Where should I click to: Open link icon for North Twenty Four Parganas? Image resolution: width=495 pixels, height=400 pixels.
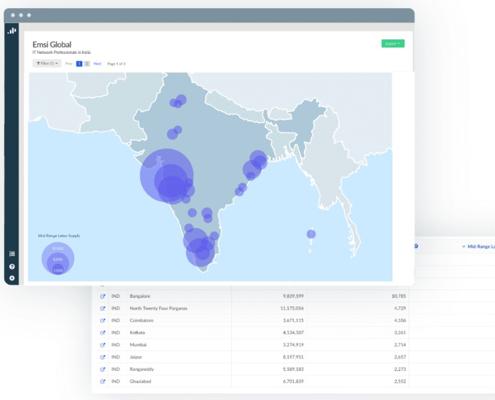(103, 308)
